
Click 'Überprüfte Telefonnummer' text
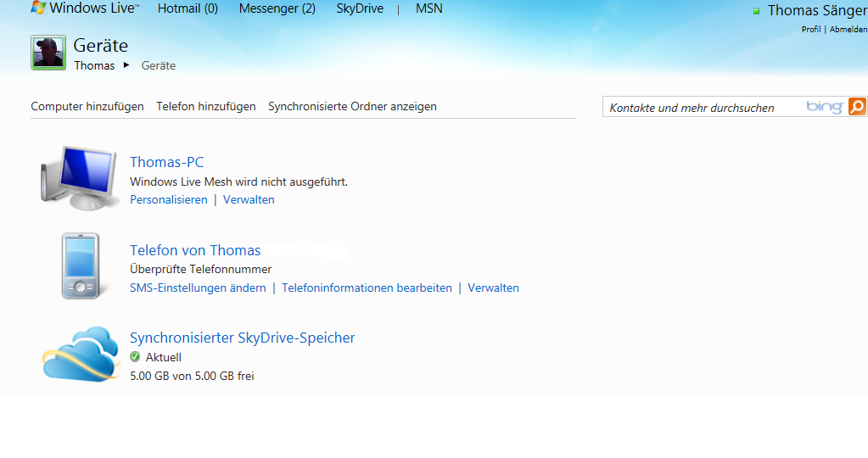[200, 270]
